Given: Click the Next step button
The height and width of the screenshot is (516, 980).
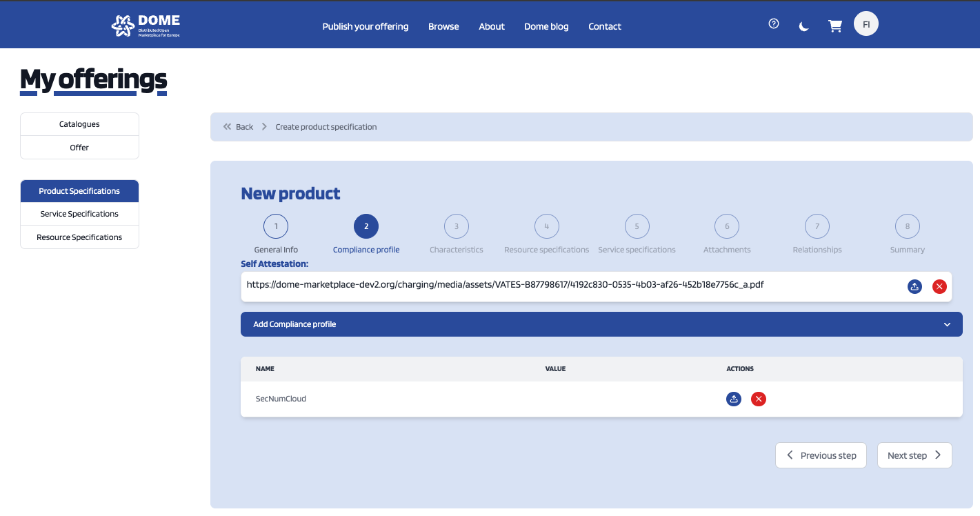Looking at the screenshot, I should tap(914, 455).
